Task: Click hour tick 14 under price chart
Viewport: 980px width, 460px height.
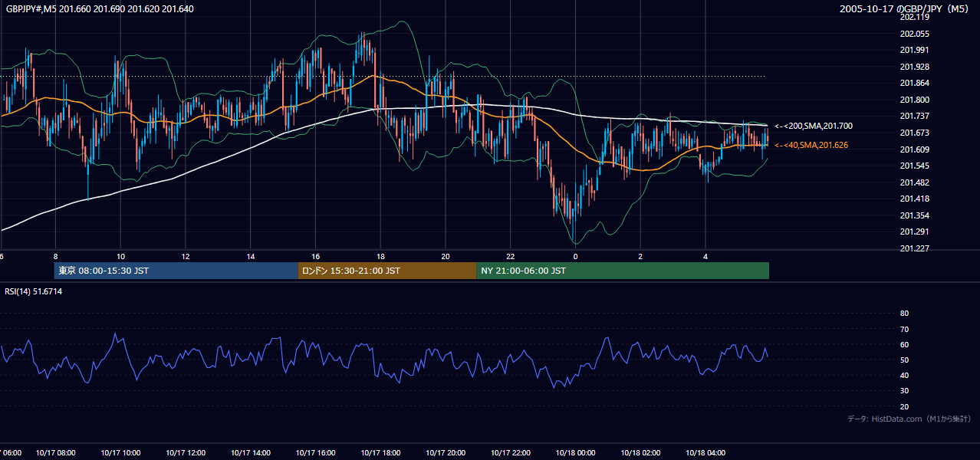Action: [x=251, y=256]
